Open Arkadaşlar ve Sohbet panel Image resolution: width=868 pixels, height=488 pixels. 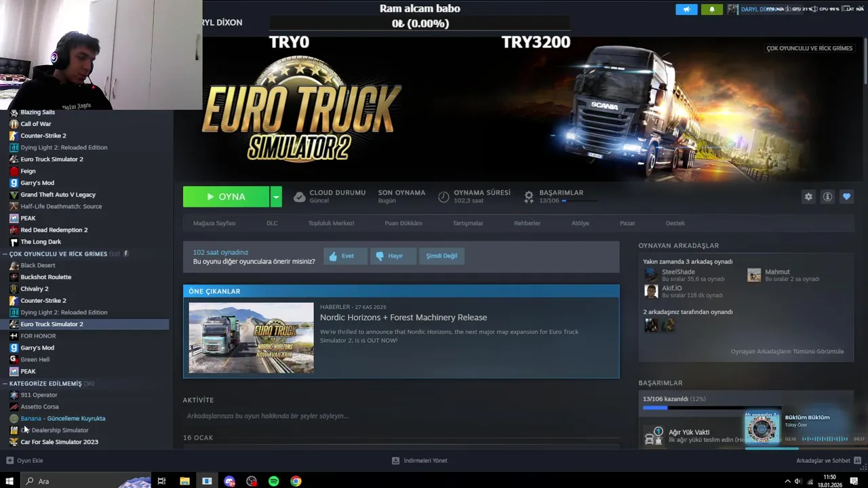[x=829, y=461]
